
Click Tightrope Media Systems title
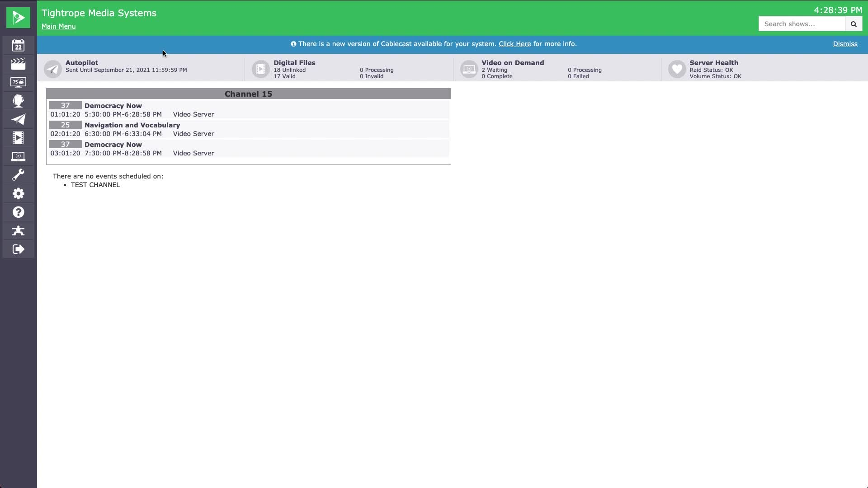pyautogui.click(x=99, y=13)
